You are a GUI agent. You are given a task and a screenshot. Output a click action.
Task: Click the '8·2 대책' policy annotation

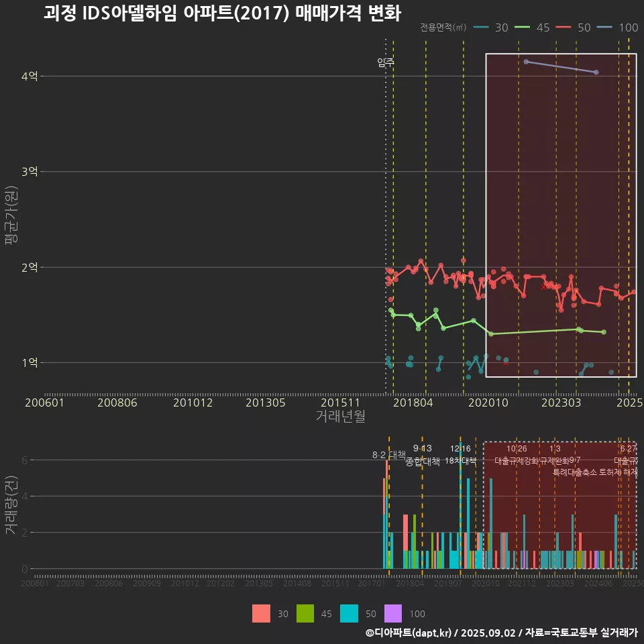[x=388, y=455]
